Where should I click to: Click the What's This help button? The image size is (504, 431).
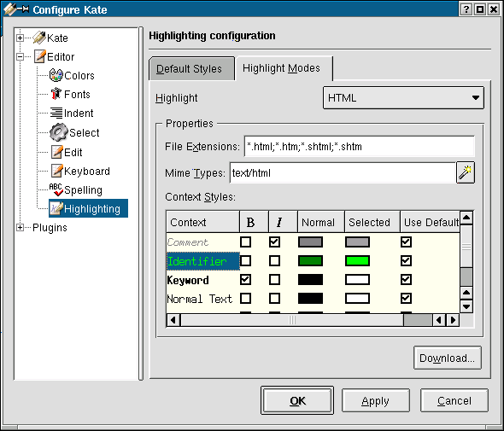point(466,9)
